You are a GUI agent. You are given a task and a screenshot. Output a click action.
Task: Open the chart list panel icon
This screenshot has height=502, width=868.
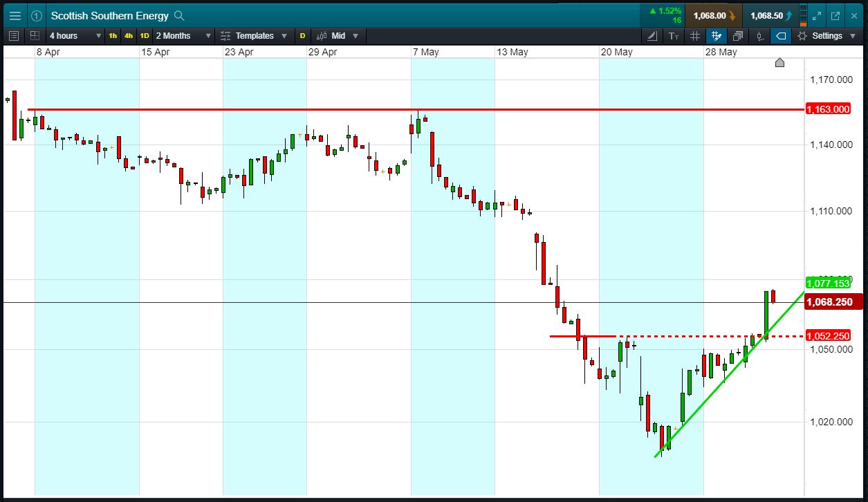(x=15, y=36)
